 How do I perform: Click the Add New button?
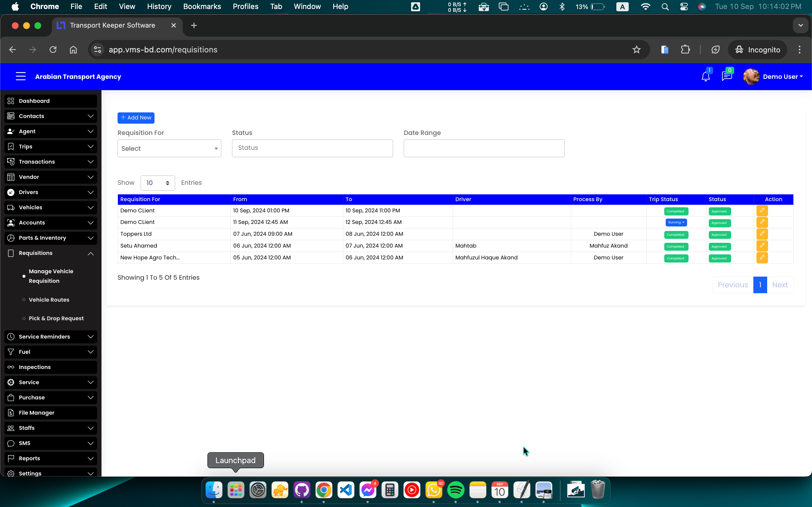[x=136, y=118]
